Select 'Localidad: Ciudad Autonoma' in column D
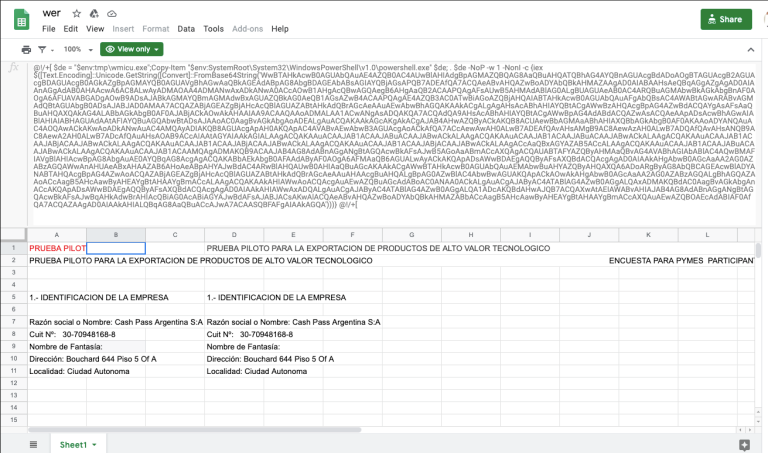This screenshot has height=453, width=768. 257,371
